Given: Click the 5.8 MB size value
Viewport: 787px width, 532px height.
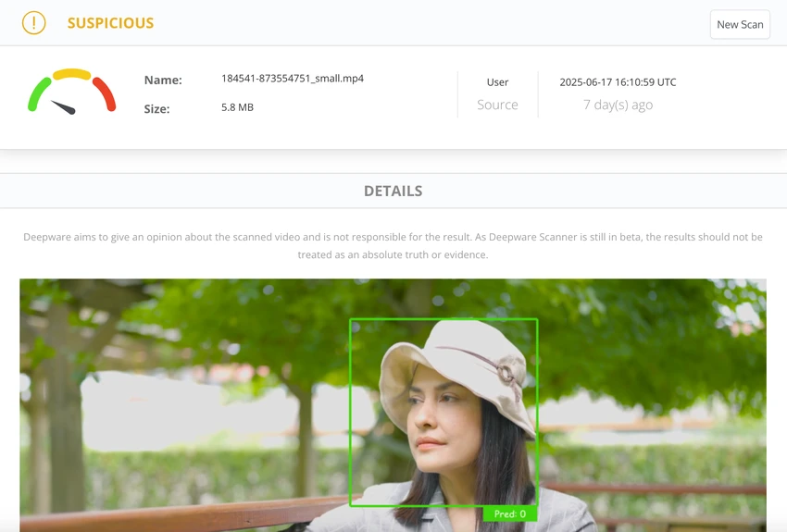Looking at the screenshot, I should [237, 107].
